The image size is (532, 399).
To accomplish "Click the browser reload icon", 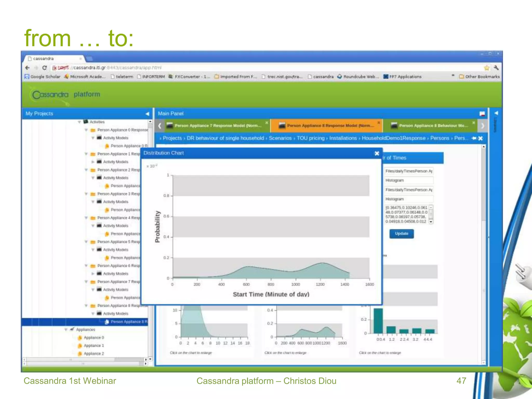I will tap(44, 68).
